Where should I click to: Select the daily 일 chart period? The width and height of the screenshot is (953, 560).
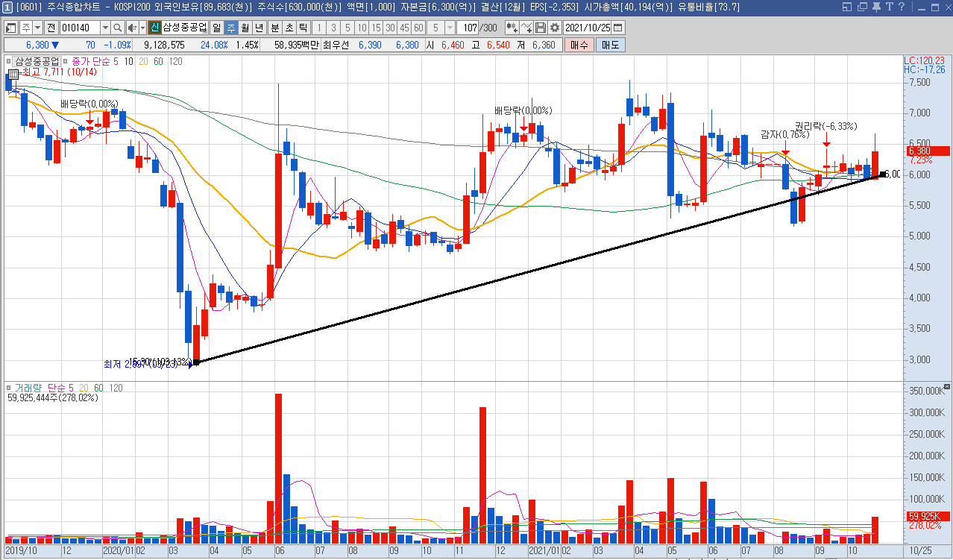tap(216, 28)
